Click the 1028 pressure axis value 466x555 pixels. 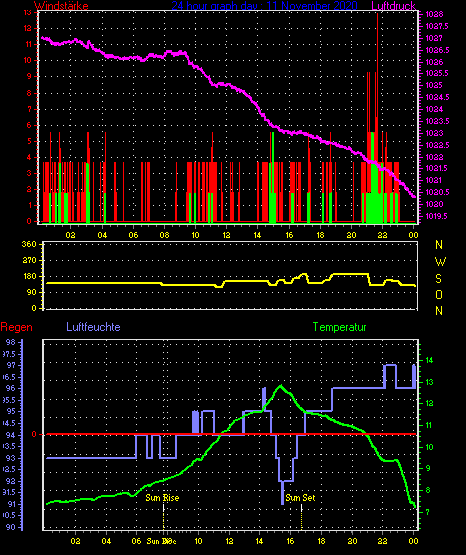point(434,15)
